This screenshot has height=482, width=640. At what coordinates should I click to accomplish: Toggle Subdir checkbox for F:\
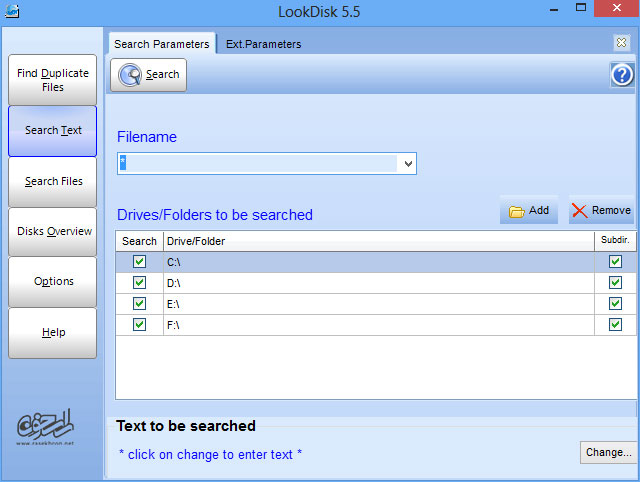(x=615, y=325)
